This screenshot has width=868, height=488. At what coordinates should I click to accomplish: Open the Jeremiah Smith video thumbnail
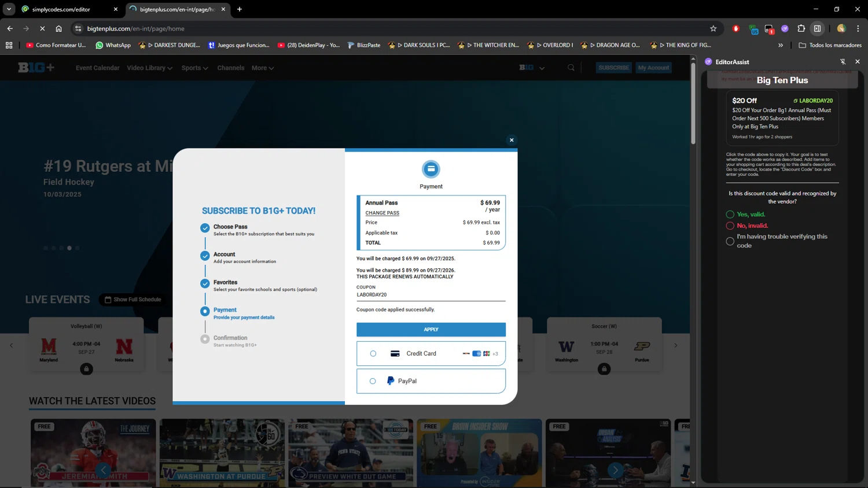(93, 453)
